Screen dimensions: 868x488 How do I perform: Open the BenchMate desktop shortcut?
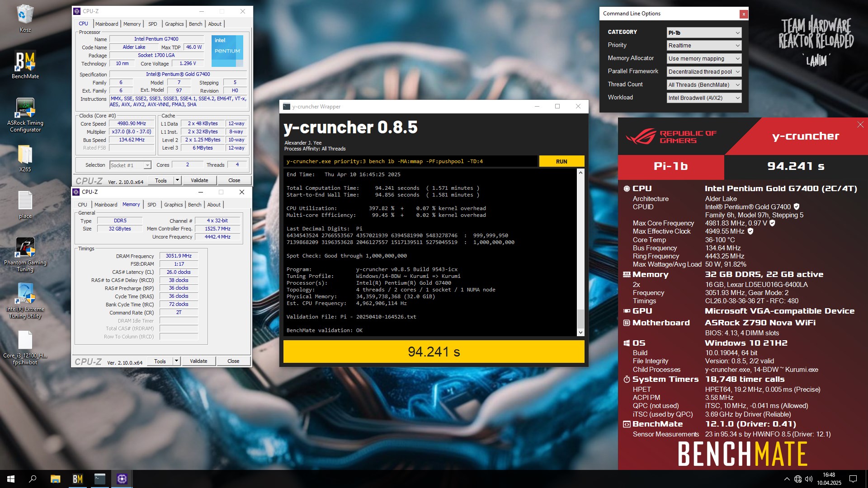coord(25,65)
